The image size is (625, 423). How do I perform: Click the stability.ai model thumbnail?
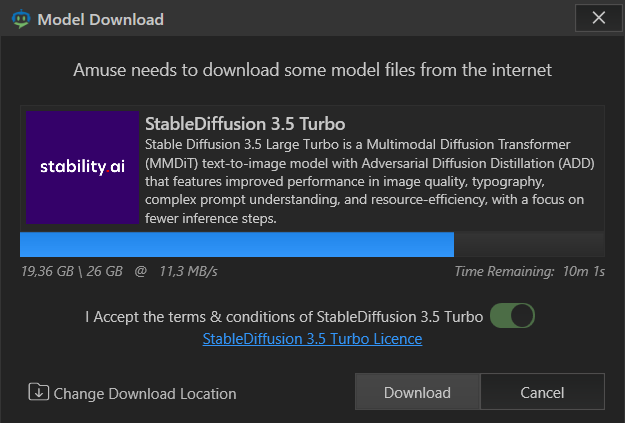pos(83,167)
